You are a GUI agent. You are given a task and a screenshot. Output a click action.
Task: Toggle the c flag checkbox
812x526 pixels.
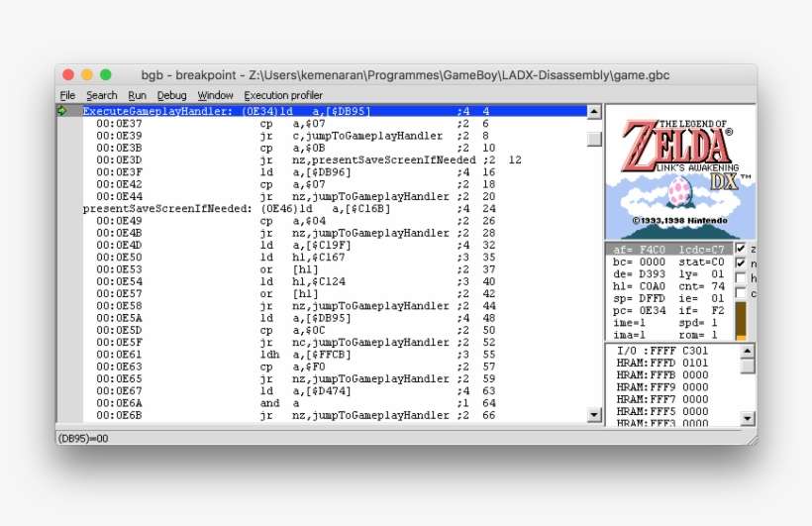click(x=741, y=293)
